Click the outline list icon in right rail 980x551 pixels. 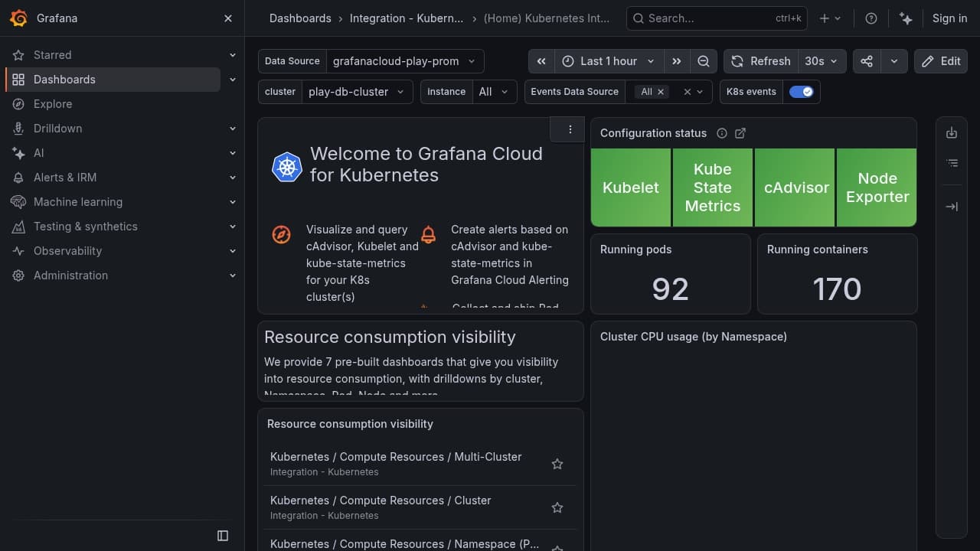point(952,163)
